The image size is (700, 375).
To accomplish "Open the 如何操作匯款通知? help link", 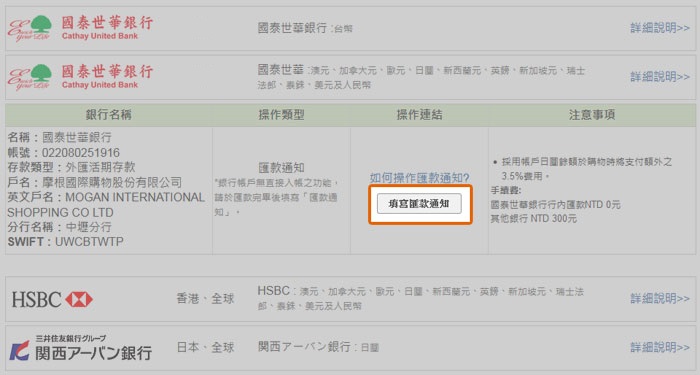I will click(x=419, y=178).
